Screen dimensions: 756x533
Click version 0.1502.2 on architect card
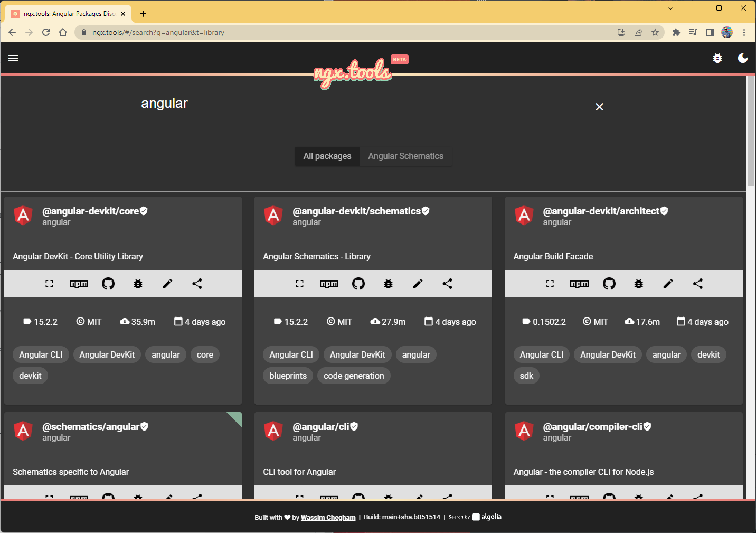pyautogui.click(x=544, y=322)
